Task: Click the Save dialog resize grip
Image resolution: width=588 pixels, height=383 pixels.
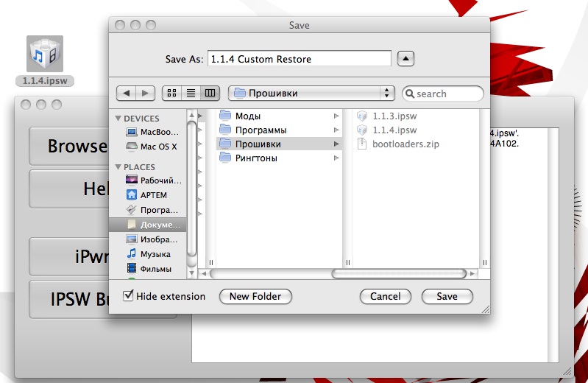Action: [485, 309]
